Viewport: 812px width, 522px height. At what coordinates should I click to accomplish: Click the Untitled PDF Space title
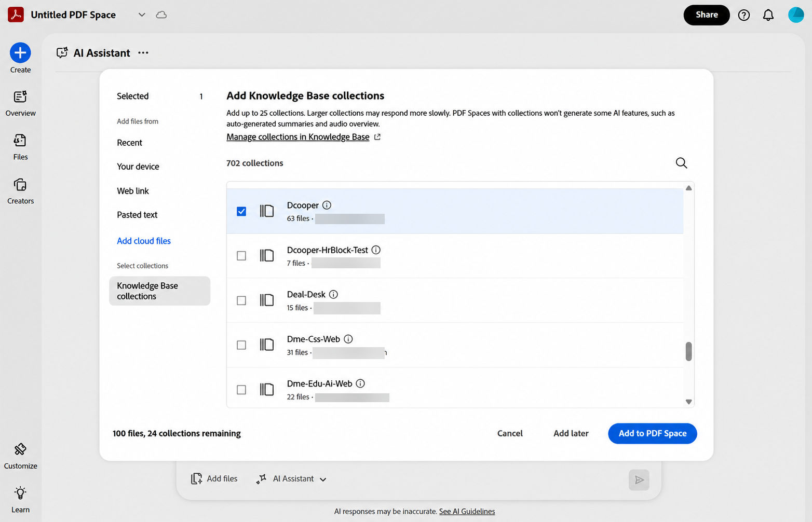[x=73, y=15]
